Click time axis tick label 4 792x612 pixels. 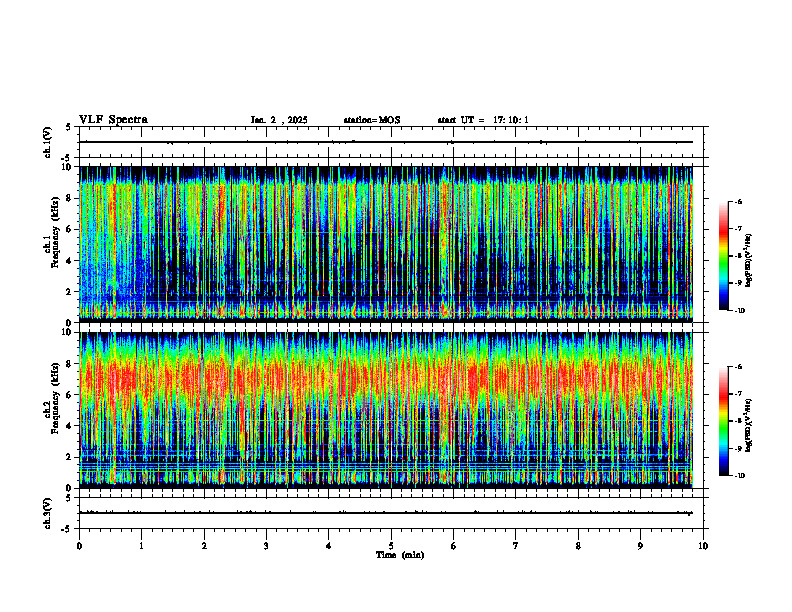coord(329,546)
